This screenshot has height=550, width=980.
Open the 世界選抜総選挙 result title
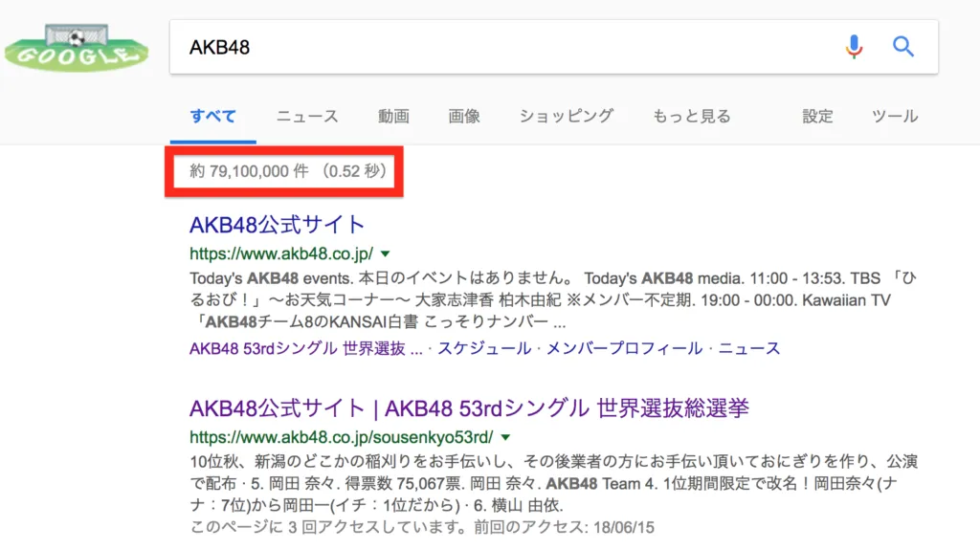click(469, 408)
